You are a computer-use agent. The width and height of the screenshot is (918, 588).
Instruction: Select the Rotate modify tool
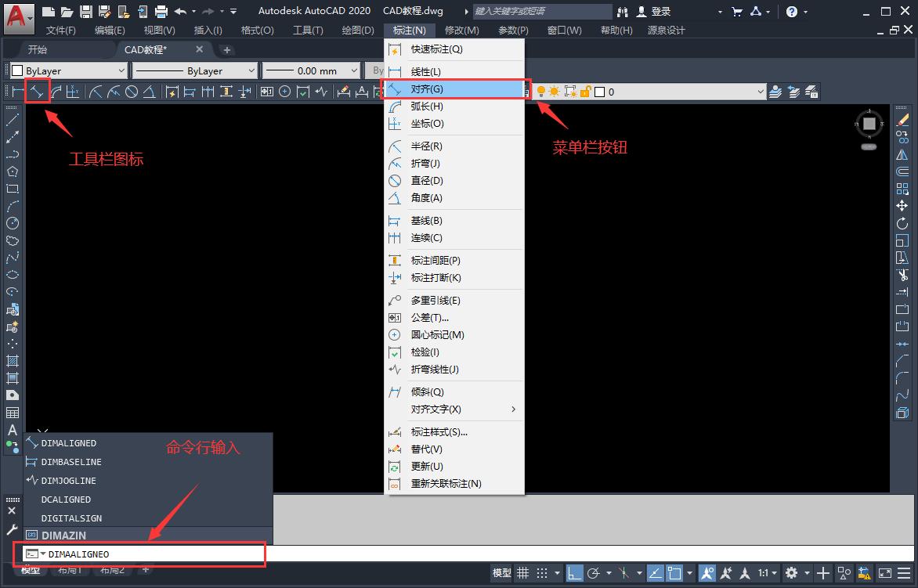click(x=902, y=223)
